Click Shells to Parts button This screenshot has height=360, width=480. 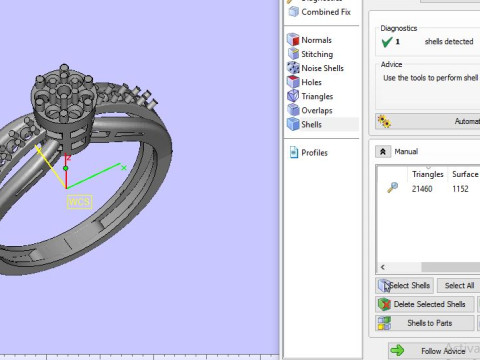[x=425, y=323]
